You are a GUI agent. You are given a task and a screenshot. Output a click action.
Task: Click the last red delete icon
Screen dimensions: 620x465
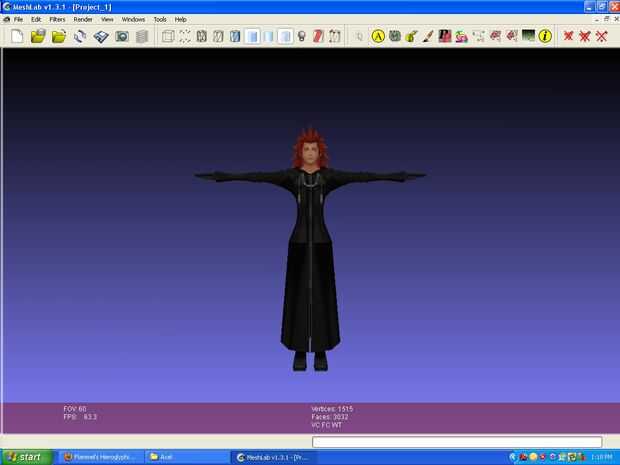coord(601,36)
